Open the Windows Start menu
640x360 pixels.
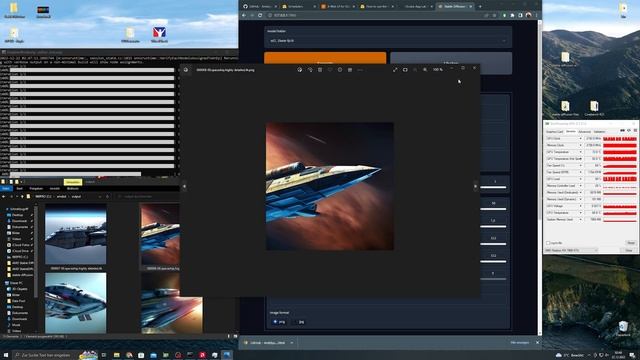(6, 355)
